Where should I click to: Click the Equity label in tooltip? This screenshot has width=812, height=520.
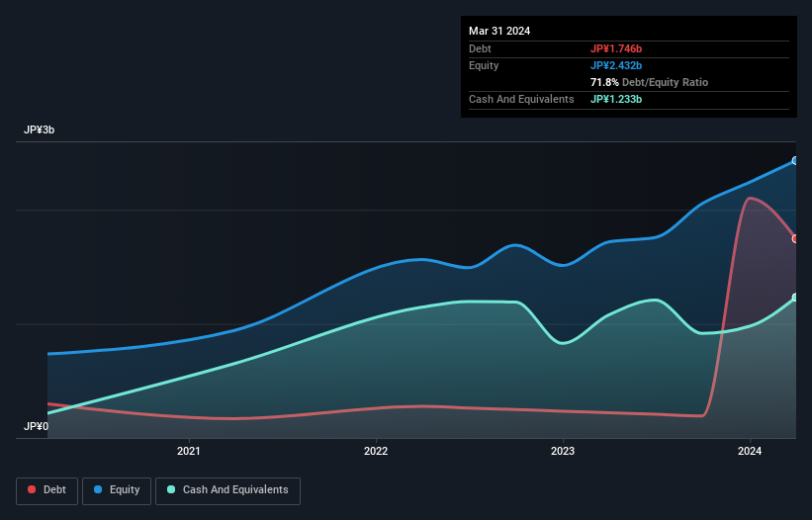pos(484,65)
